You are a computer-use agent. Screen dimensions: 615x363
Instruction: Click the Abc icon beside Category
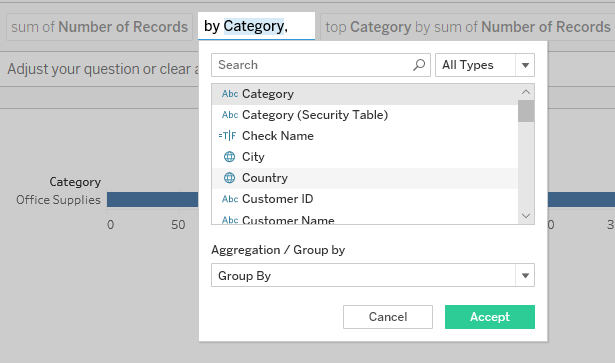coord(230,94)
